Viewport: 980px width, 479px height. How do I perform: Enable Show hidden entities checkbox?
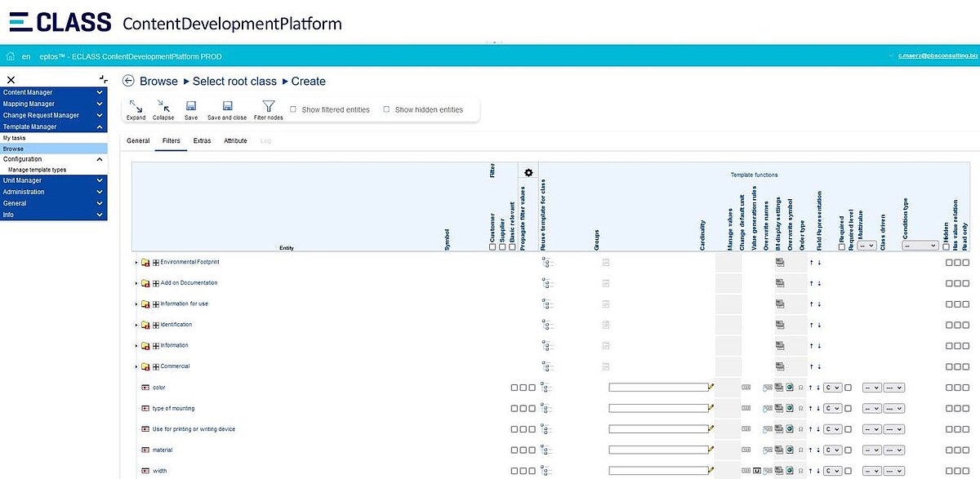386,109
